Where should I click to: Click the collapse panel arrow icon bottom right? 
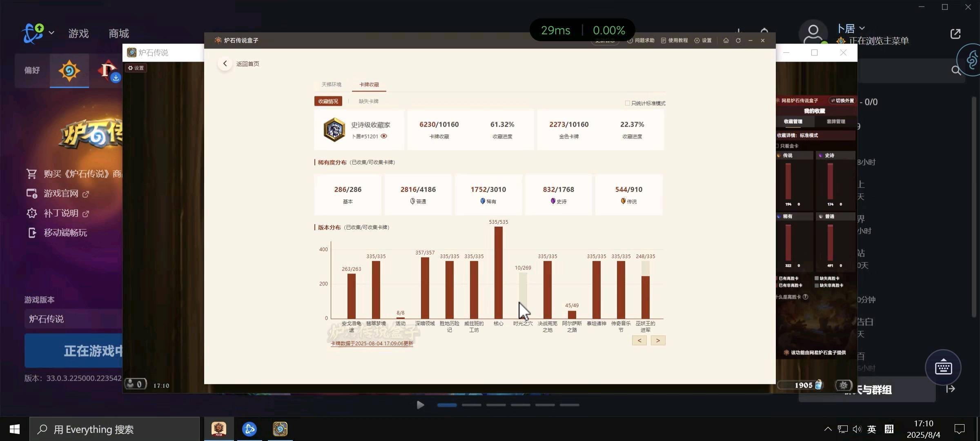(951, 389)
